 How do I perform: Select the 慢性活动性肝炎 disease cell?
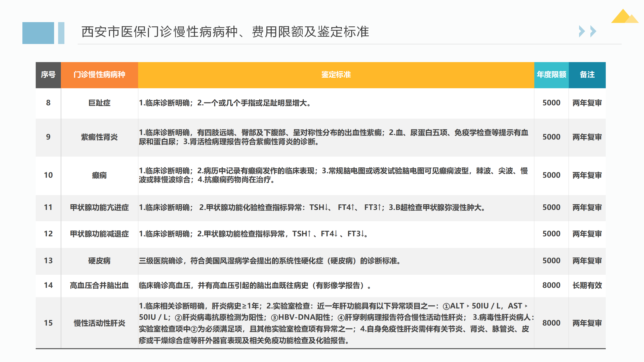[99, 323]
